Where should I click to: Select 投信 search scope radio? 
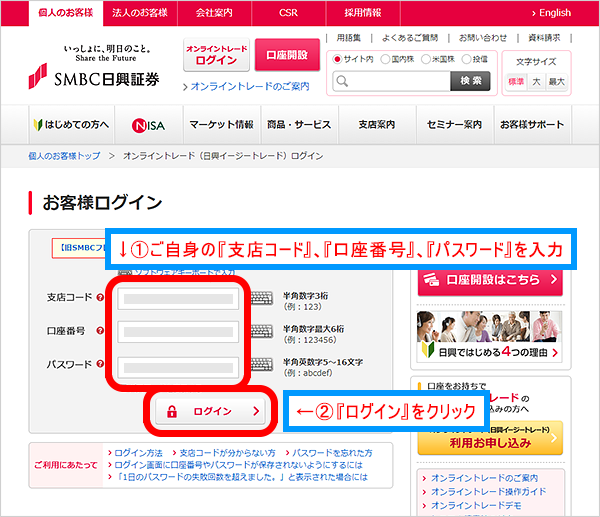point(466,59)
